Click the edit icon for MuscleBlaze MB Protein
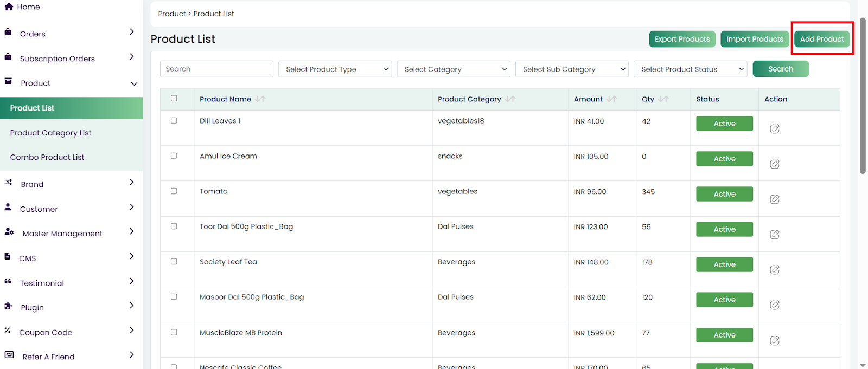This screenshot has width=868, height=369. [774, 341]
